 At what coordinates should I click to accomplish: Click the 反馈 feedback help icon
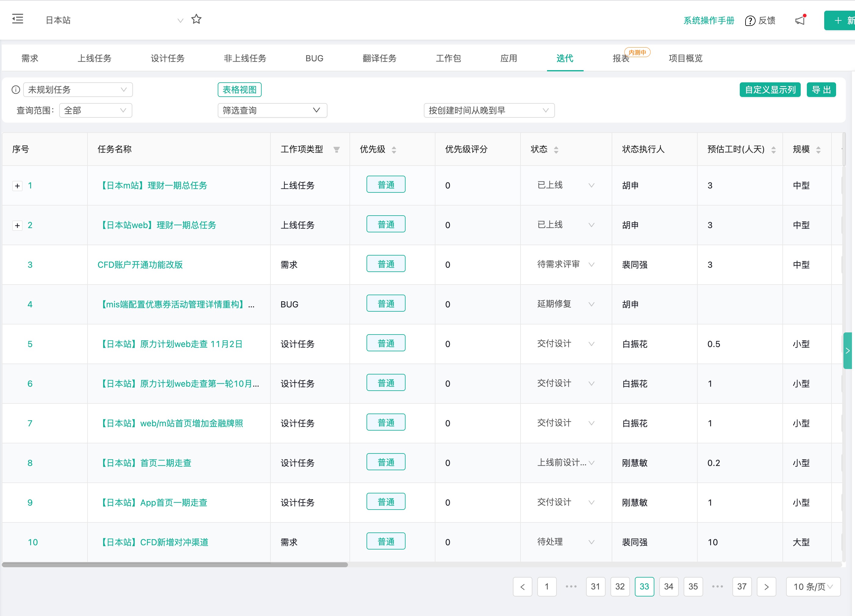[760, 20]
